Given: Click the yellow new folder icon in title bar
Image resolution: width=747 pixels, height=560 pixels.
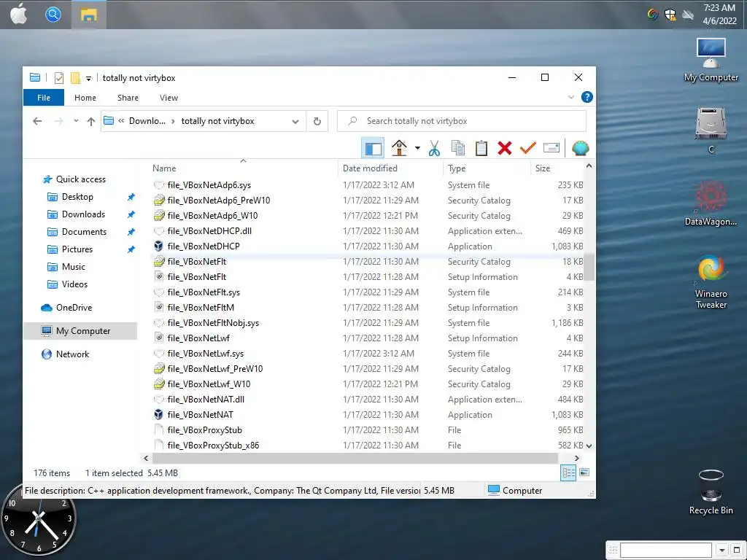Looking at the screenshot, I should [75, 77].
